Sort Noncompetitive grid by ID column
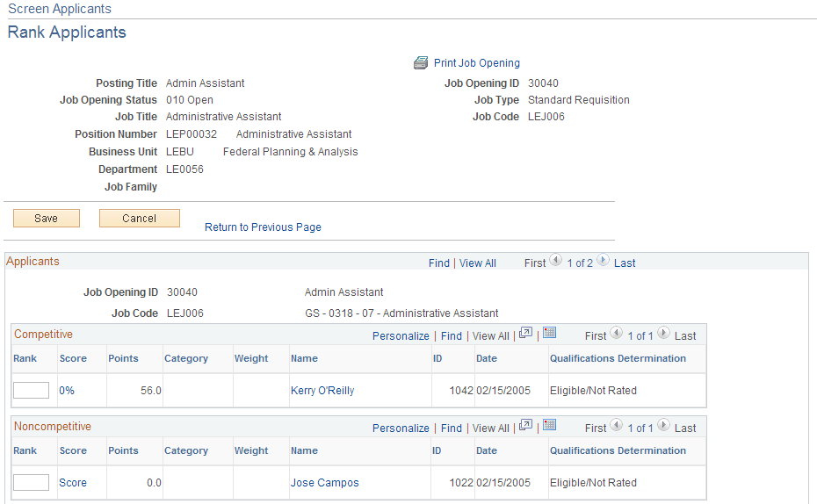The height and width of the screenshot is (504, 817). (x=437, y=450)
